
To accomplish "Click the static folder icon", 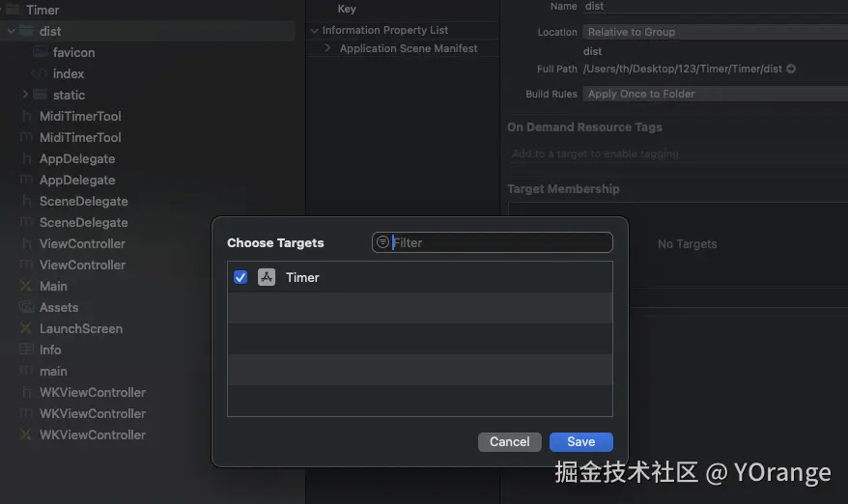I will (40, 95).
